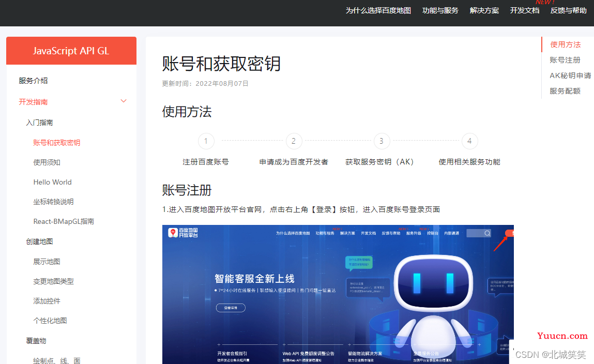This screenshot has height=364, width=594.
Task: Click the page title 账号和获取密钥
Action: point(221,64)
